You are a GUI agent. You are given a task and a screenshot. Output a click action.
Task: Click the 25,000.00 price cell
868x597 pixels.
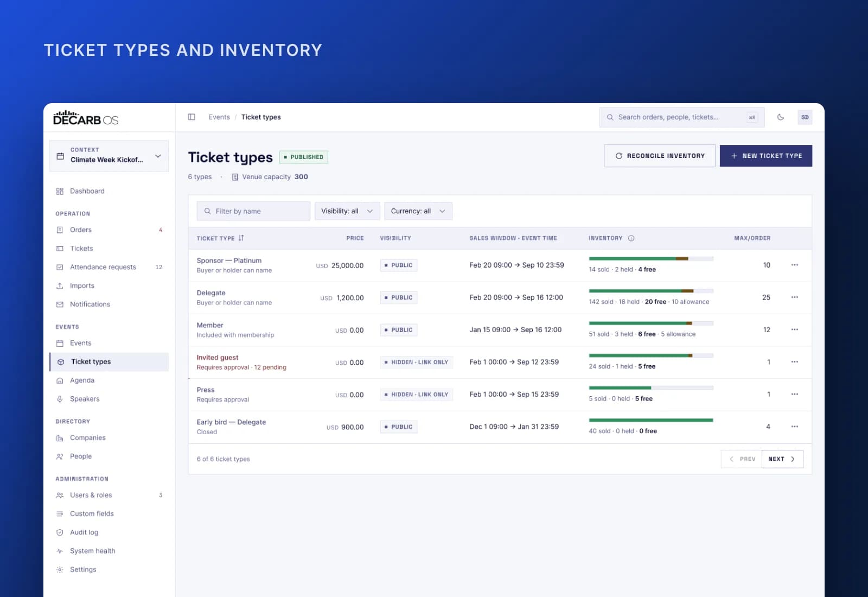[x=340, y=265]
